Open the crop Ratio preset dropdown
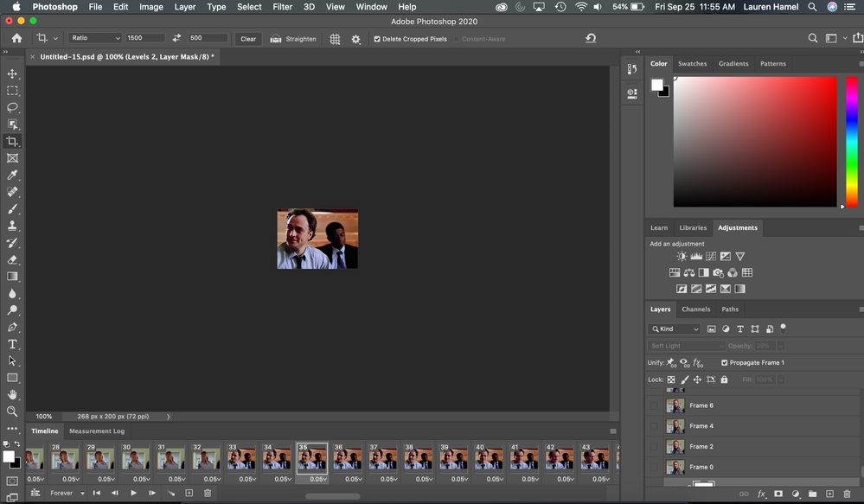This screenshot has width=864, height=504. (x=94, y=38)
